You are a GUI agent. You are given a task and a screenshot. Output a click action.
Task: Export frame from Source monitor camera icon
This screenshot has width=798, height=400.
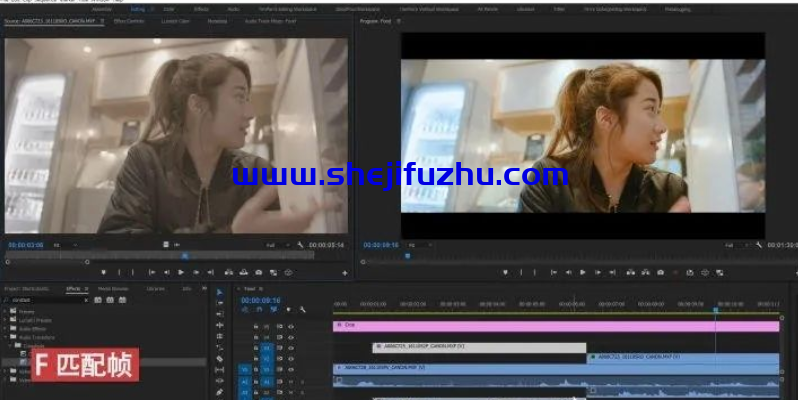point(259,272)
